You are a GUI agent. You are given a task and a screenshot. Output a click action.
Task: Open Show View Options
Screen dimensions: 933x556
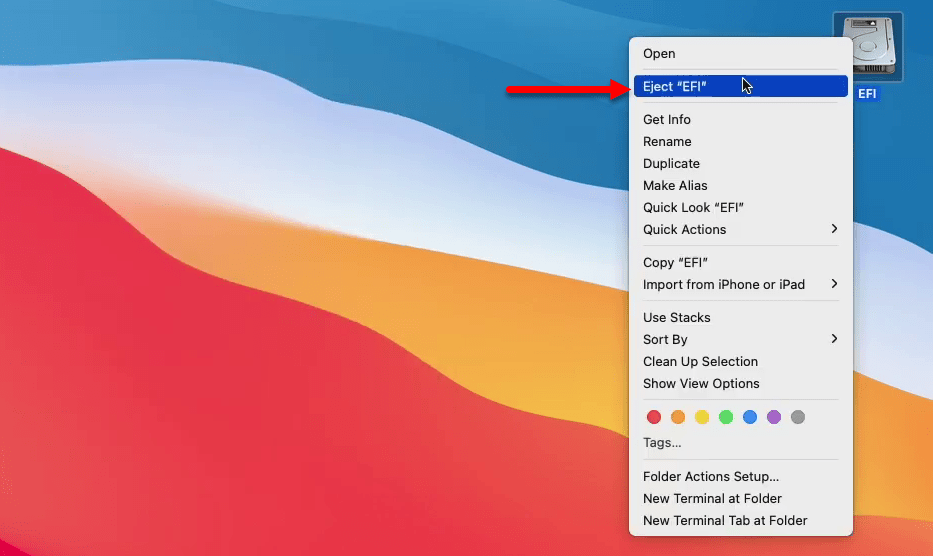(741, 384)
